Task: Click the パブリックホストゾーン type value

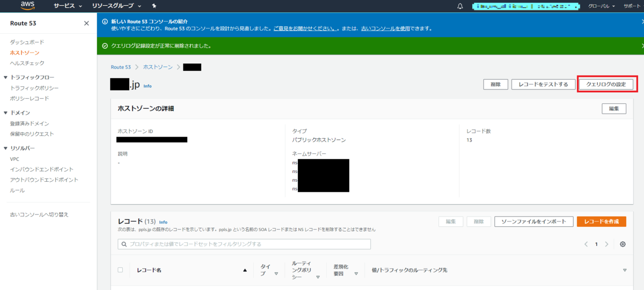Action: click(x=319, y=140)
